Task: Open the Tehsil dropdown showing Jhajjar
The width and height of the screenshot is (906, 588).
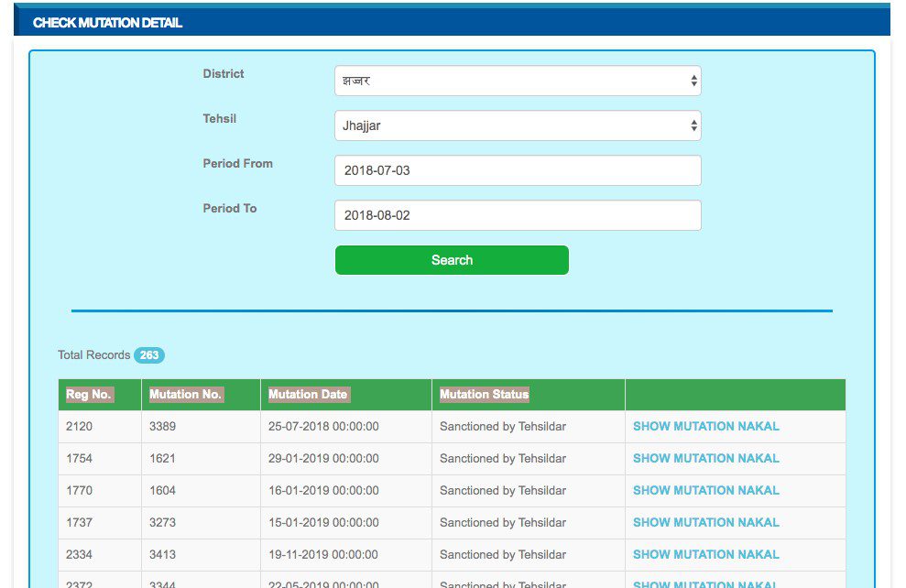Action: (x=518, y=125)
